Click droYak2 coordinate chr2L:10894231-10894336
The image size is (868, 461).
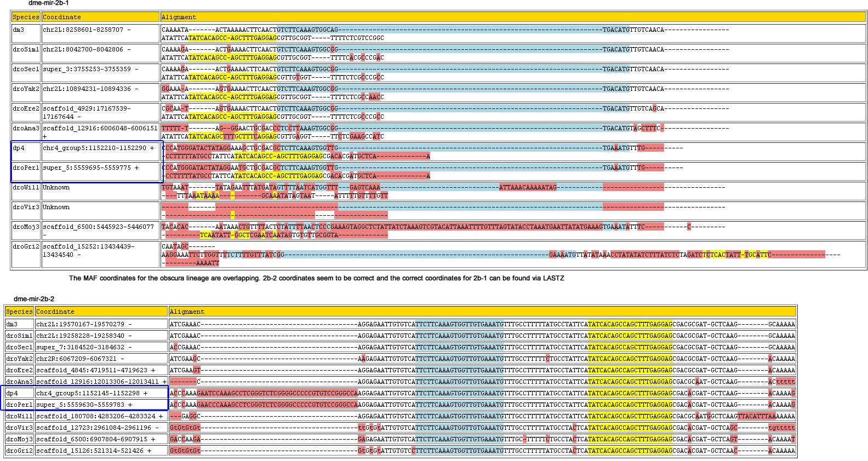90,89
